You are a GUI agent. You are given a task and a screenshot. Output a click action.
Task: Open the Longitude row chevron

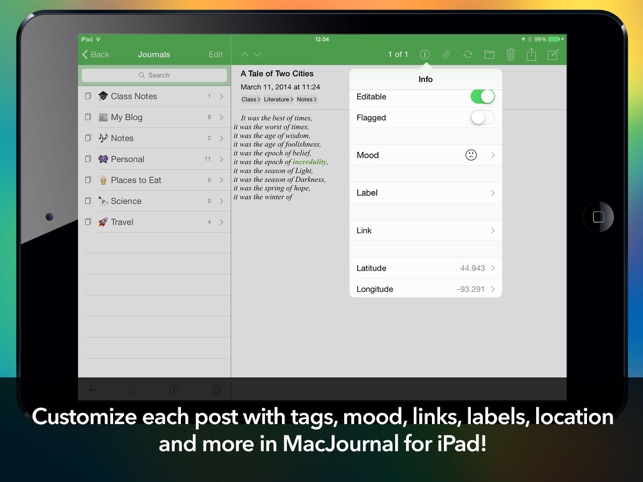click(x=493, y=289)
